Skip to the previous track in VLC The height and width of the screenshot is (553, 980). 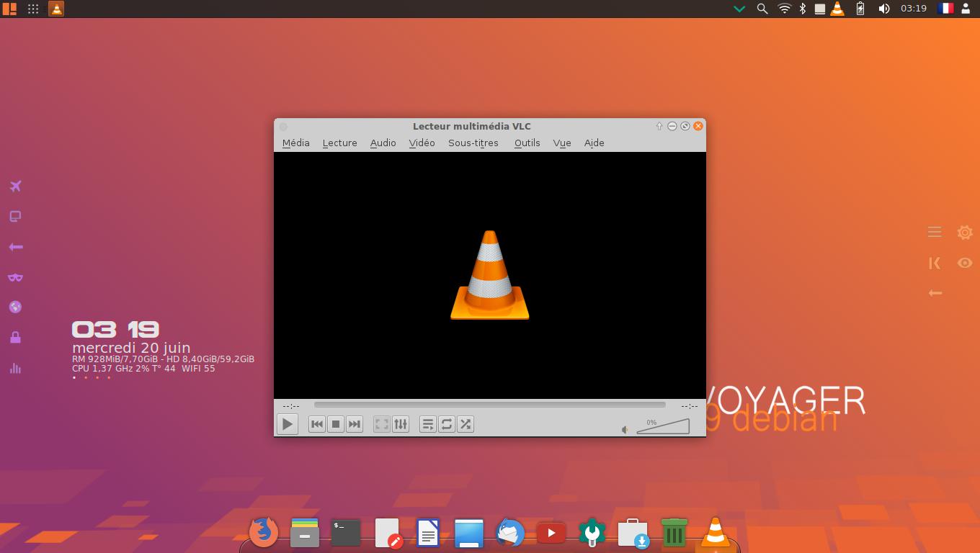tap(316, 424)
